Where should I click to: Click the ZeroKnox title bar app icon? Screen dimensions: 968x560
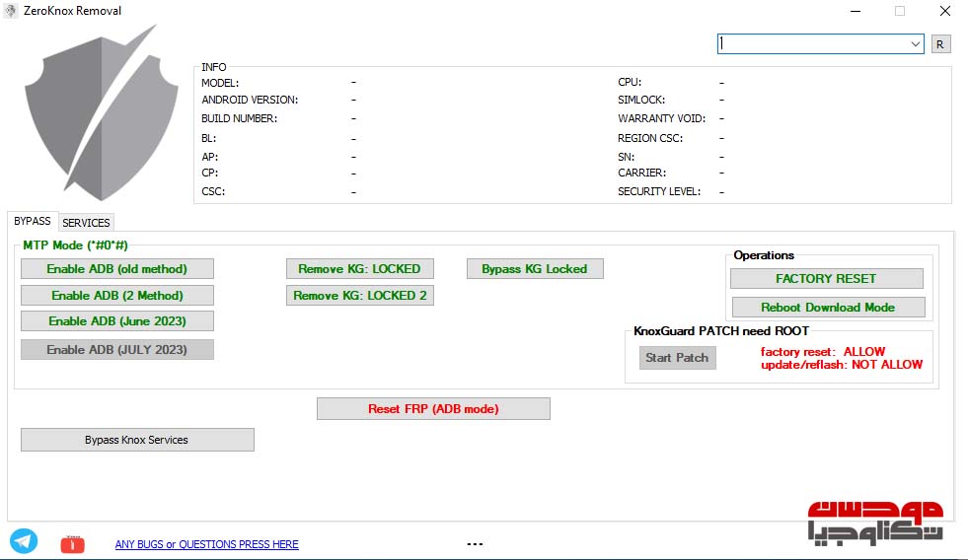(x=11, y=11)
